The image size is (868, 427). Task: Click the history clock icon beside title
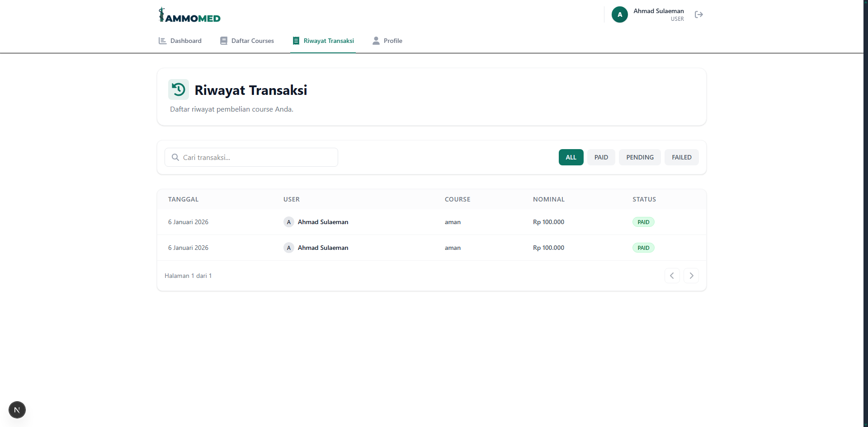point(179,89)
